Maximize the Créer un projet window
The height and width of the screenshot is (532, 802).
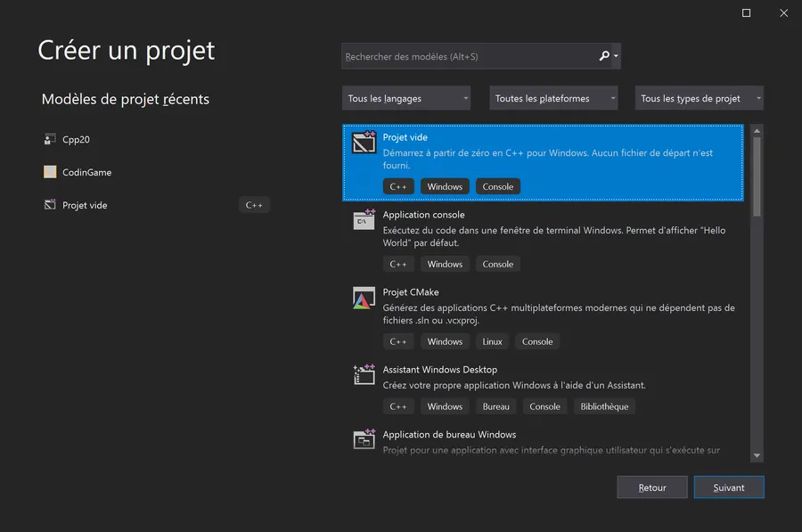click(746, 12)
